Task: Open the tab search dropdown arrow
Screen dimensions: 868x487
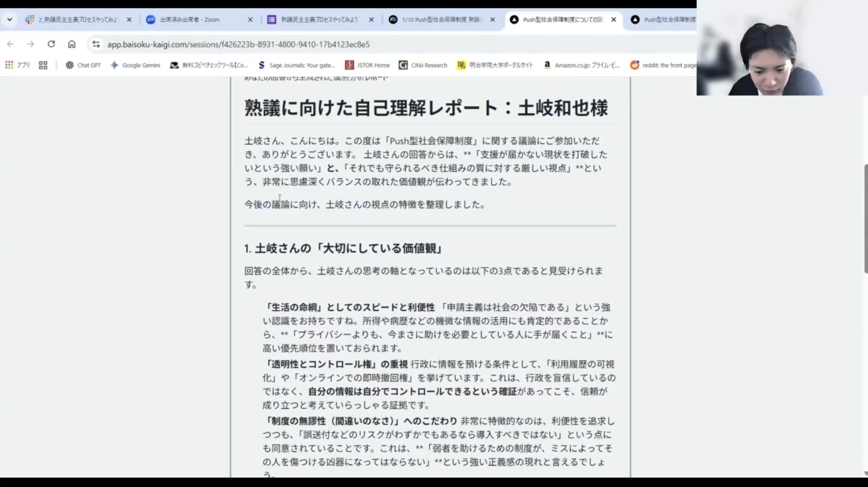Action: [x=10, y=19]
